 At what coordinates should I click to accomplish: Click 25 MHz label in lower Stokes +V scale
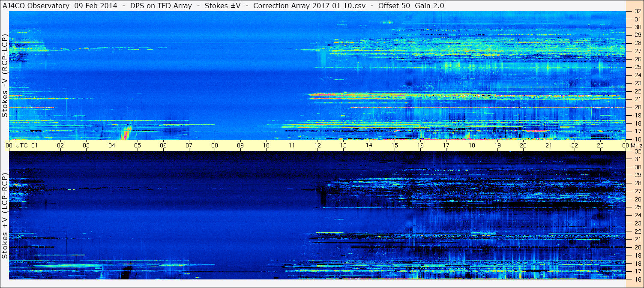(637, 207)
